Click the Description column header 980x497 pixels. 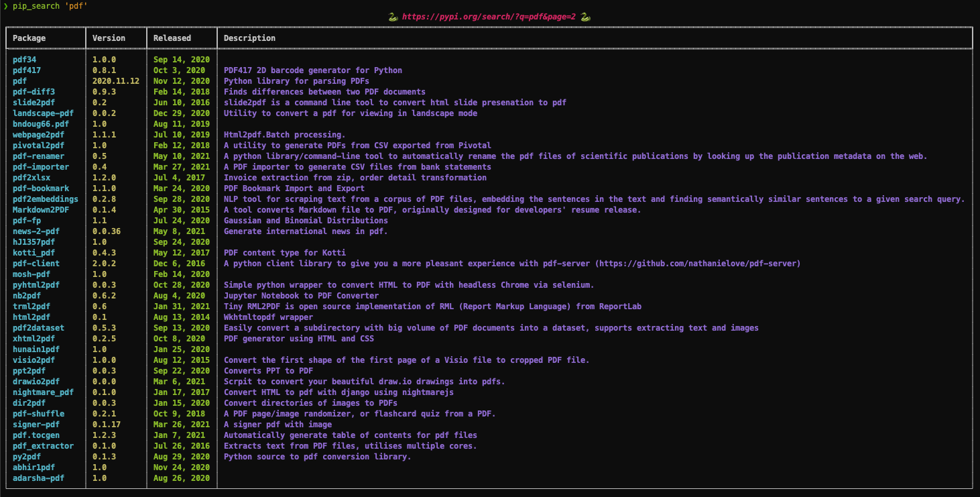point(249,38)
